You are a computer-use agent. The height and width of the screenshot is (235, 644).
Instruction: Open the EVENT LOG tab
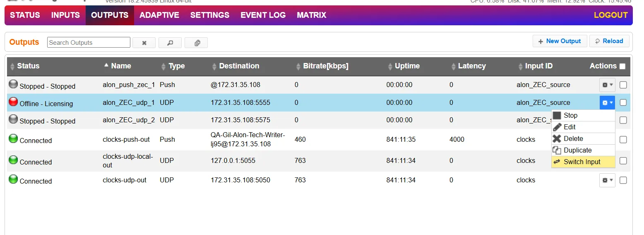coord(263,15)
